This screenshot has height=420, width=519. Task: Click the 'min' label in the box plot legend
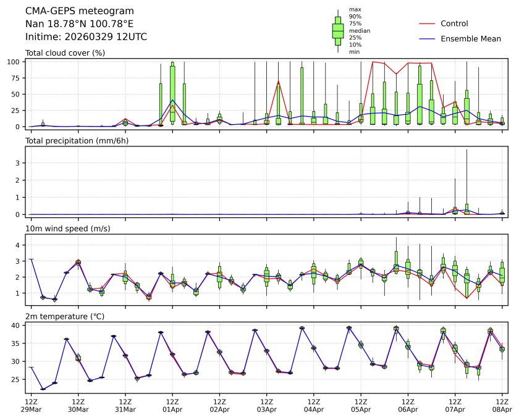pyautogui.click(x=354, y=52)
